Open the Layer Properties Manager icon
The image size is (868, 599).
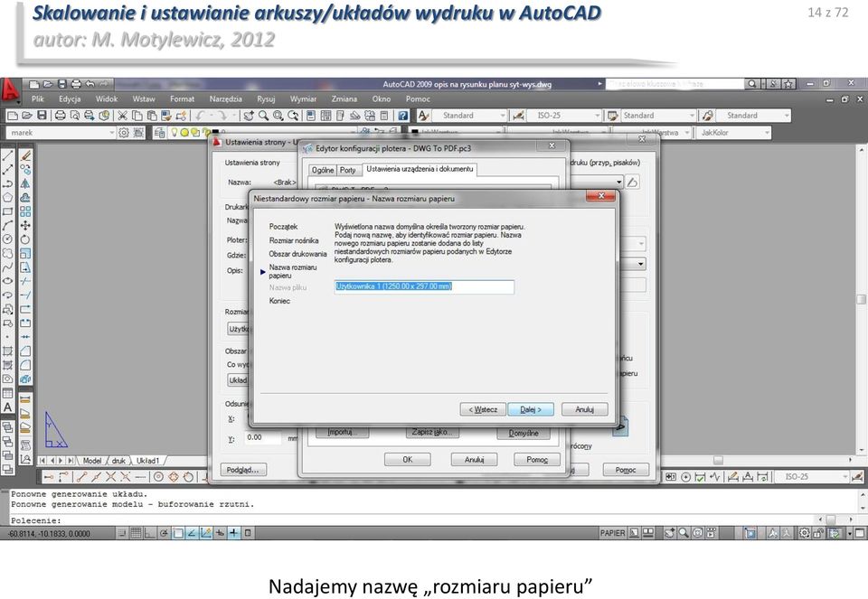[160, 133]
